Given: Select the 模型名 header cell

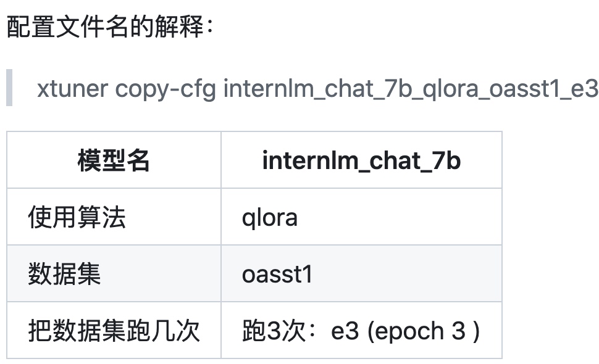Looking at the screenshot, I should (114, 160).
